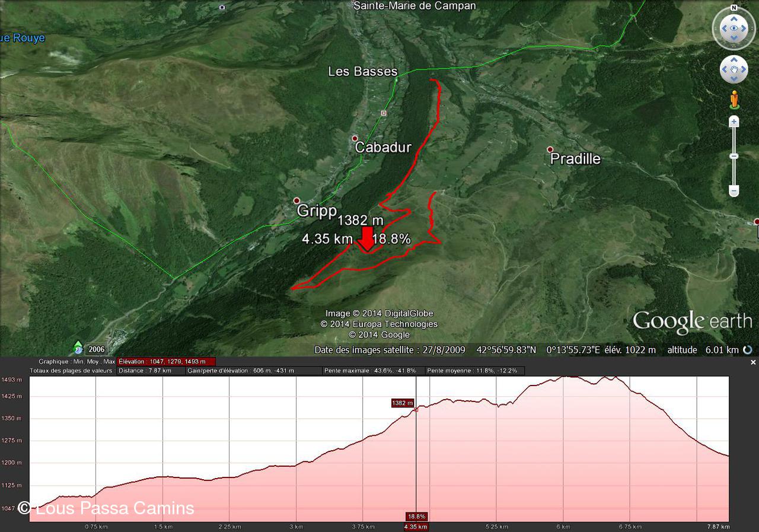Zoom in with the plus button
Viewport: 759px width, 532px height.
pyautogui.click(x=734, y=122)
